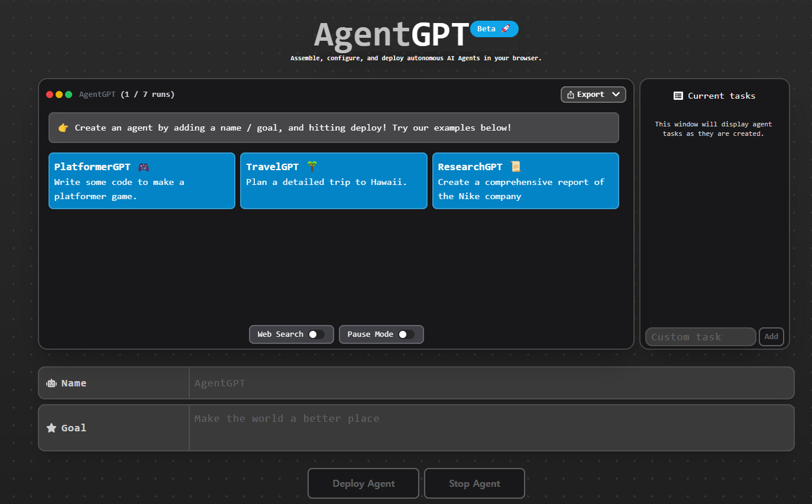Click the pointing hand emoji in the hint

point(63,128)
